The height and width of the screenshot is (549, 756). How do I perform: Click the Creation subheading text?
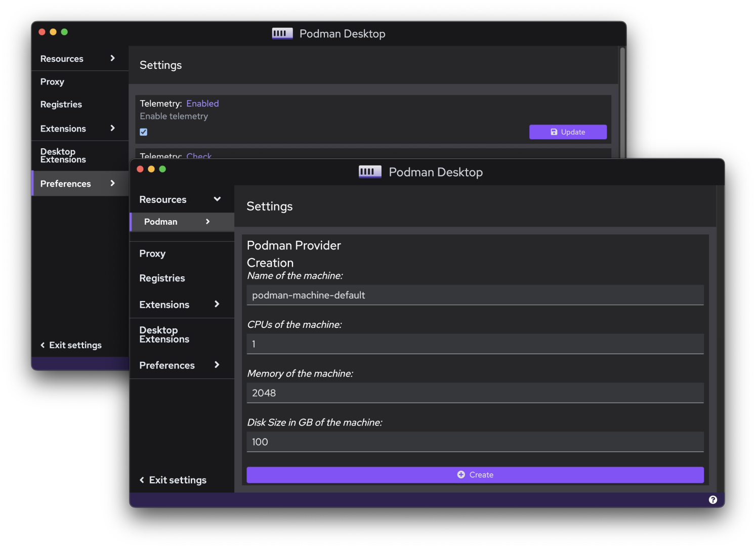pyautogui.click(x=270, y=263)
